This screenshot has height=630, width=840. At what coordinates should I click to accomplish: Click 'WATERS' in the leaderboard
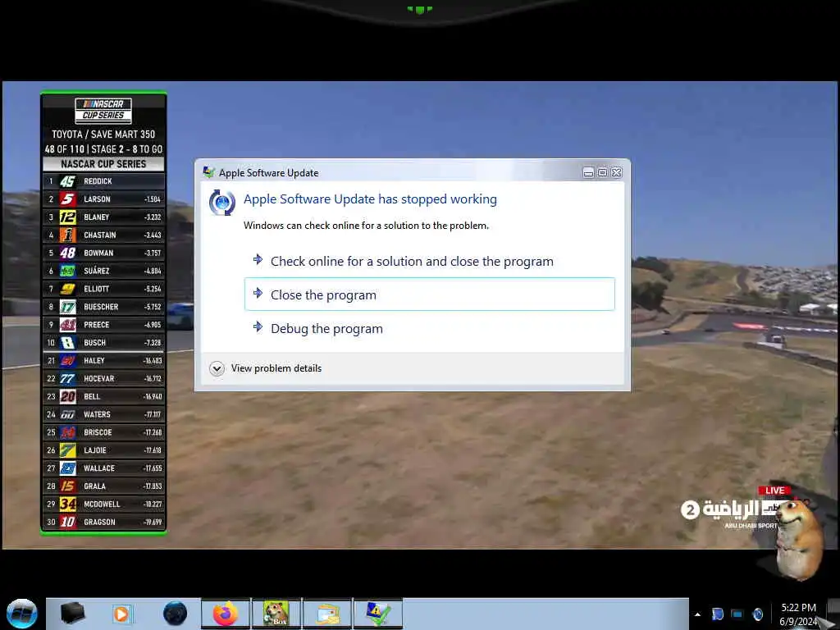[x=97, y=414]
